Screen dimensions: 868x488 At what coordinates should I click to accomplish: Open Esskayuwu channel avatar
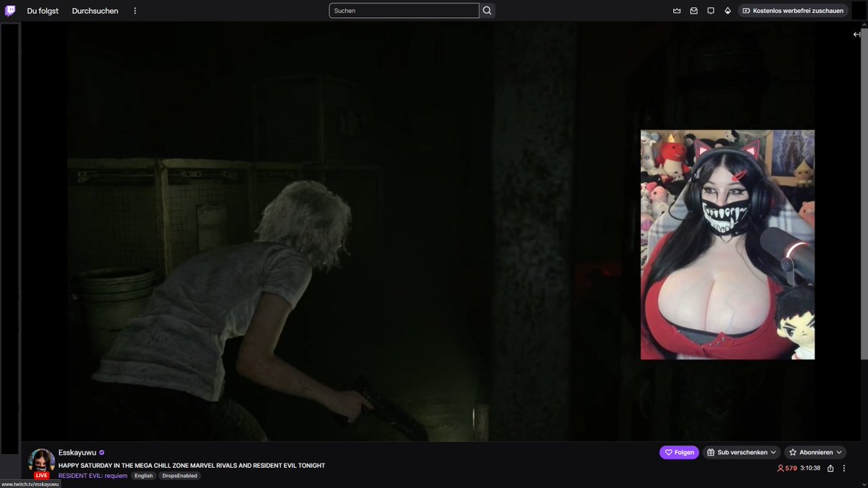click(41, 463)
